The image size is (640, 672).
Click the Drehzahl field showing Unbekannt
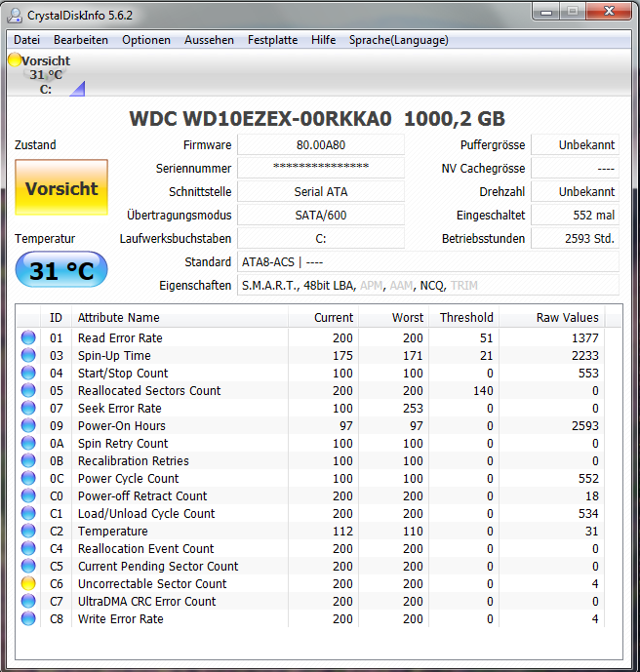(576, 191)
